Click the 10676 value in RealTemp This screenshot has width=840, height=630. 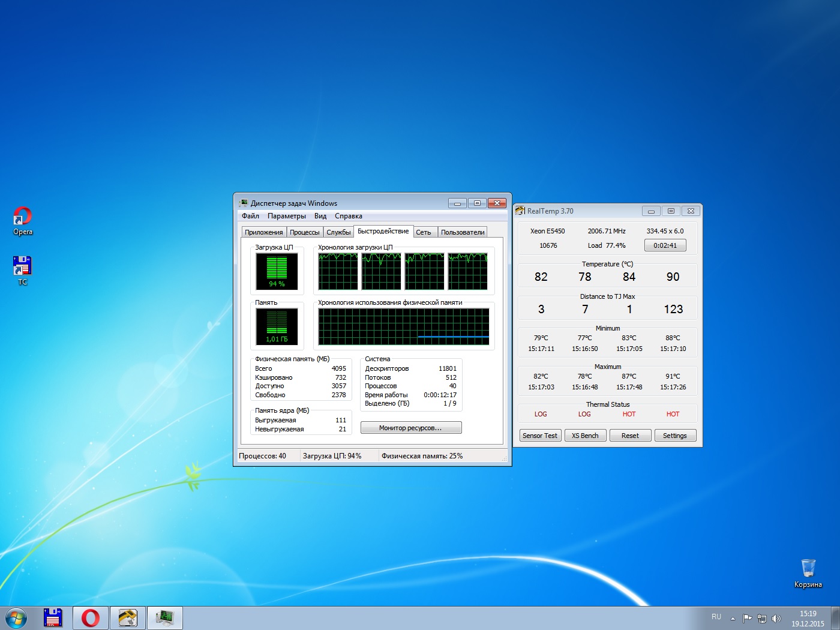(548, 245)
